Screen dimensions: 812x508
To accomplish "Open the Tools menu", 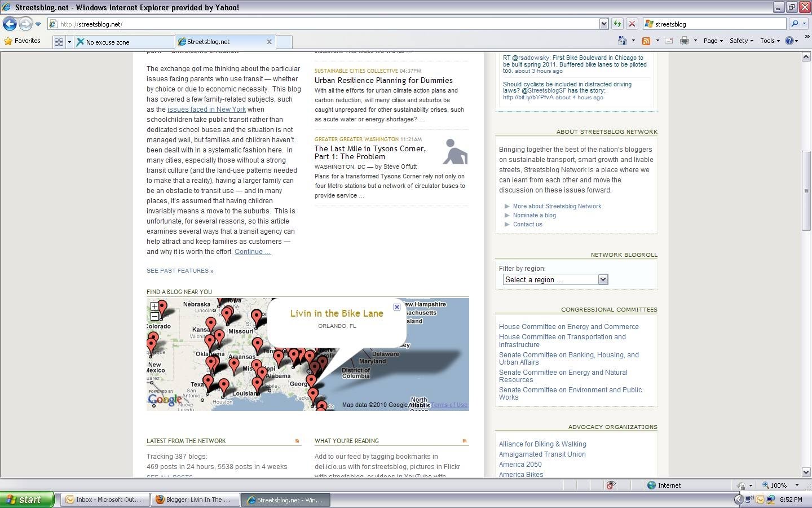I will tap(770, 41).
